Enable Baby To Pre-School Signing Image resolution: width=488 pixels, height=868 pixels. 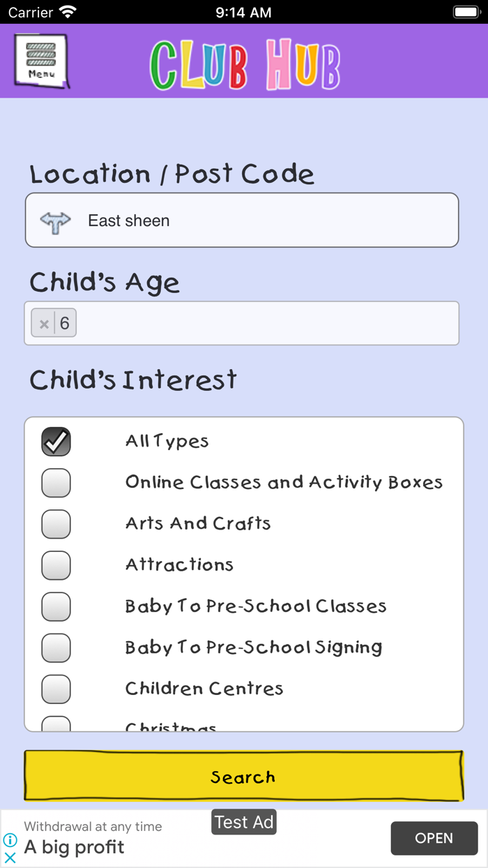pos(56,648)
